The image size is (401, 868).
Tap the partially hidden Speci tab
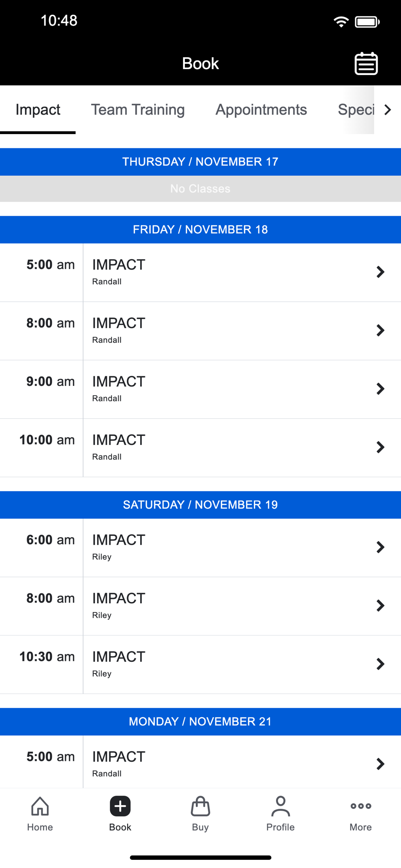coord(355,110)
